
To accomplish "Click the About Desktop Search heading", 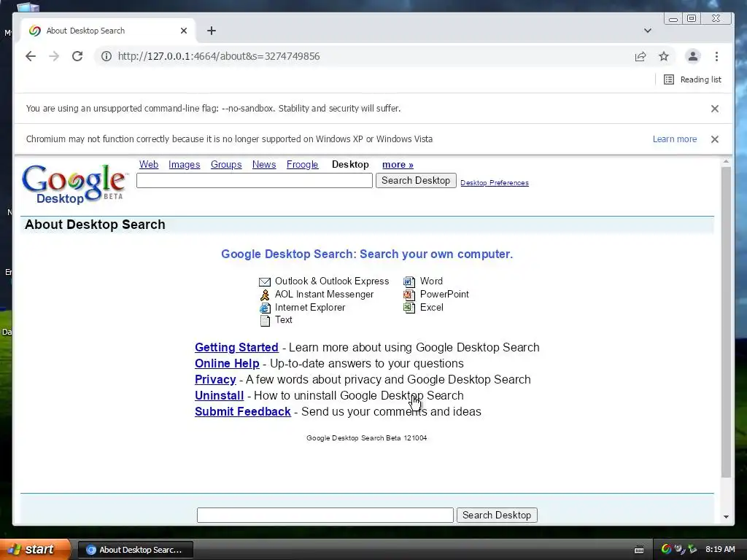I will [x=95, y=225].
